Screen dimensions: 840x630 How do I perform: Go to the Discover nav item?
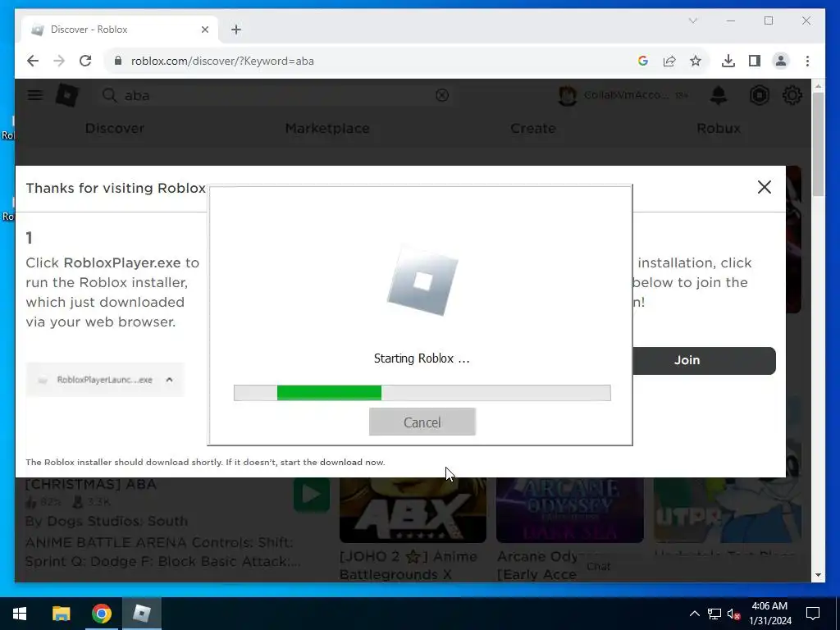pos(115,129)
